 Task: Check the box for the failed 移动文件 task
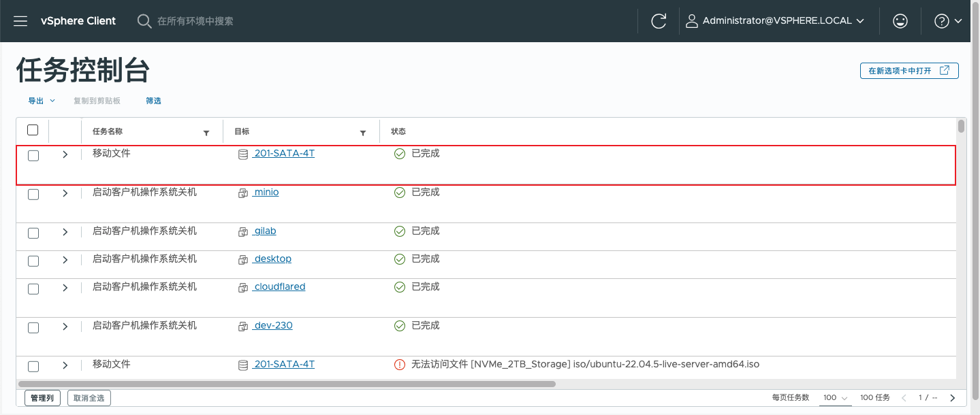[33, 367]
